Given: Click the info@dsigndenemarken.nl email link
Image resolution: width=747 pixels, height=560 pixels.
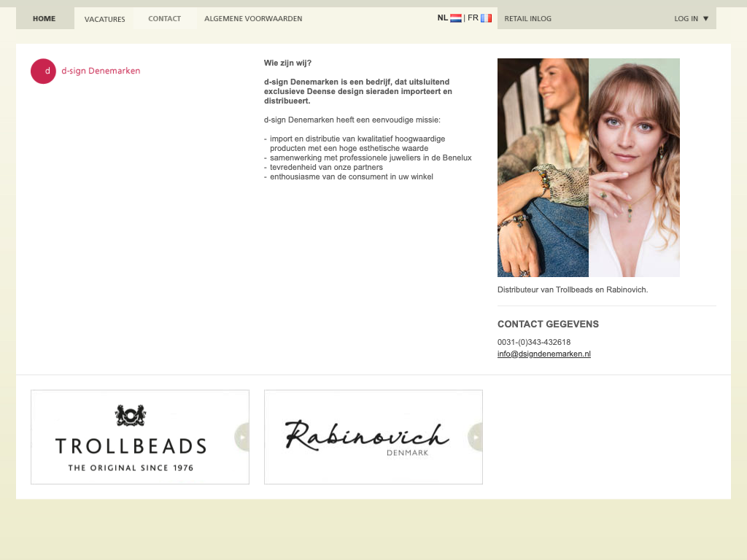Looking at the screenshot, I should pos(543,354).
